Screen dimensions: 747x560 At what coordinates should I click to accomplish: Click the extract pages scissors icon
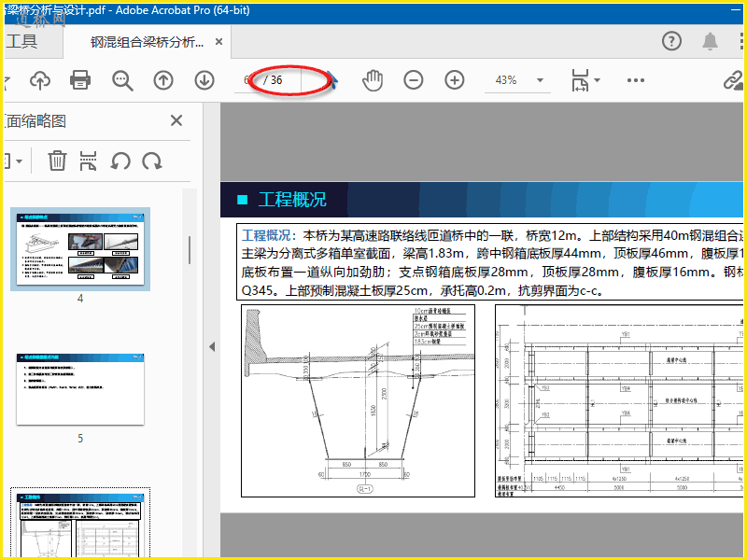[88, 161]
